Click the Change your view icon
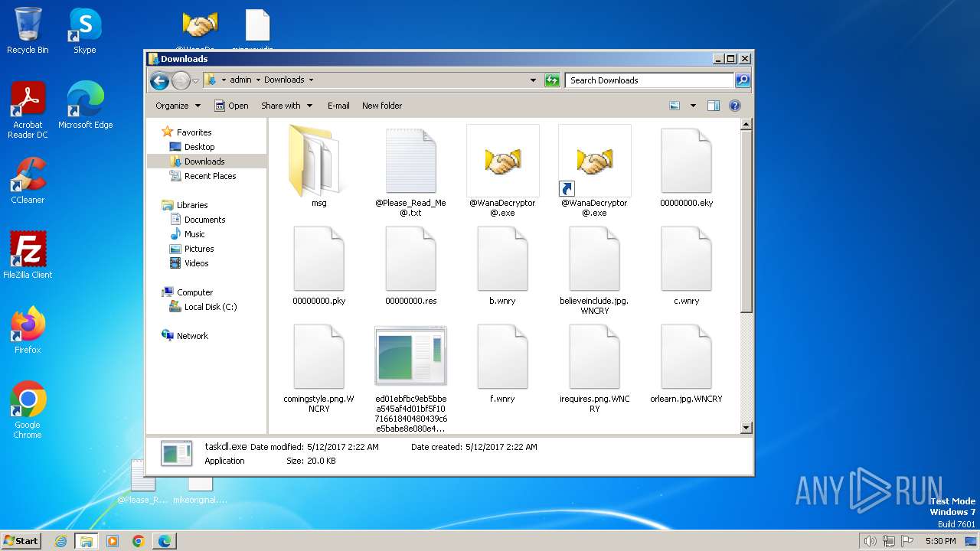 tap(675, 106)
